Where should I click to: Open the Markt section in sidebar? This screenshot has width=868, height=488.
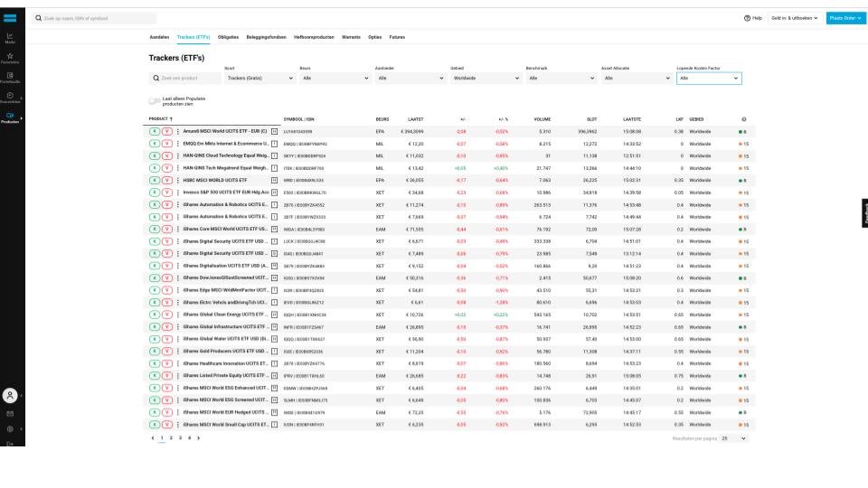pos(10,37)
